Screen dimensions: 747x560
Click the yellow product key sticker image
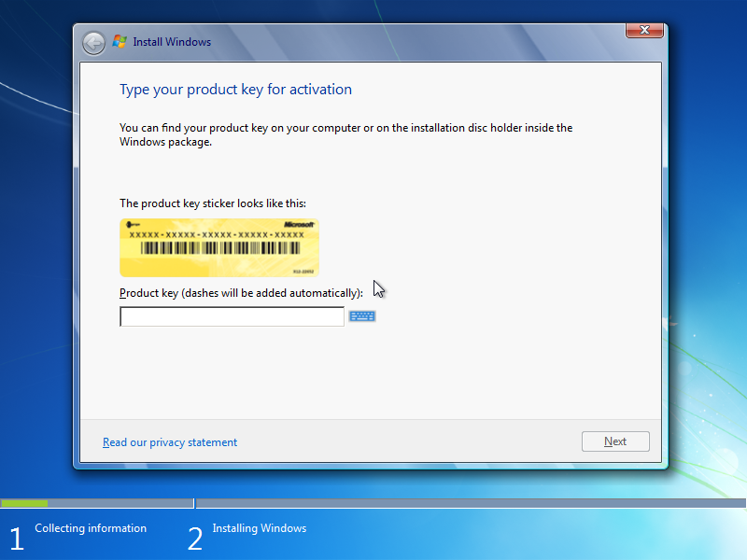coord(218,247)
